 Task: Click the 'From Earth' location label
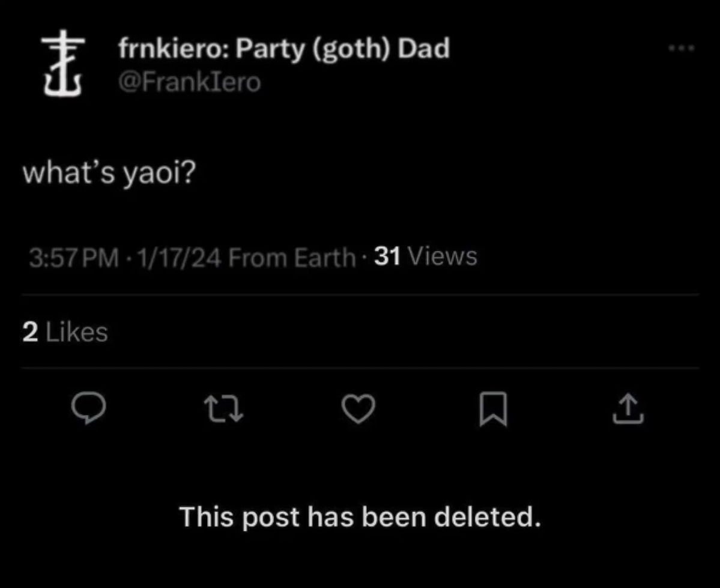[x=292, y=258]
